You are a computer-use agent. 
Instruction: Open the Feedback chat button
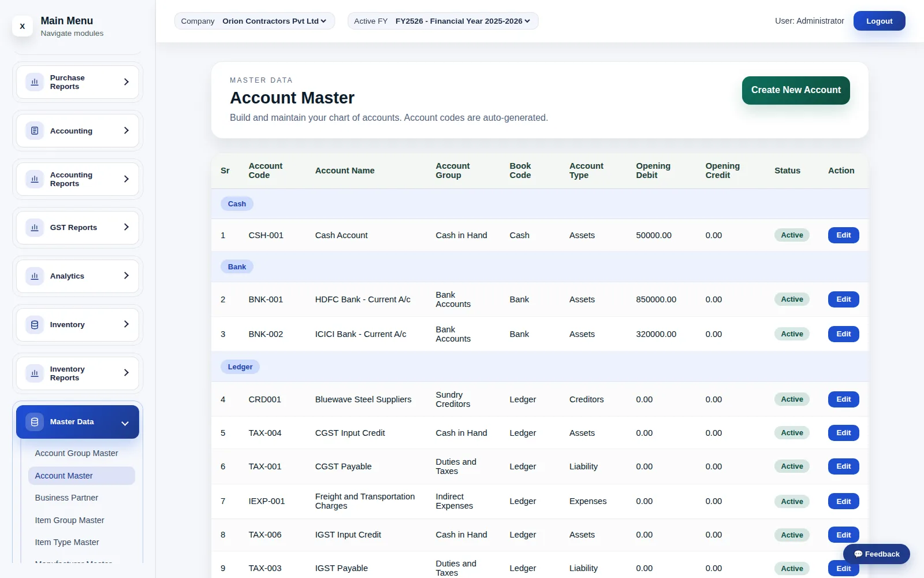pos(876,554)
